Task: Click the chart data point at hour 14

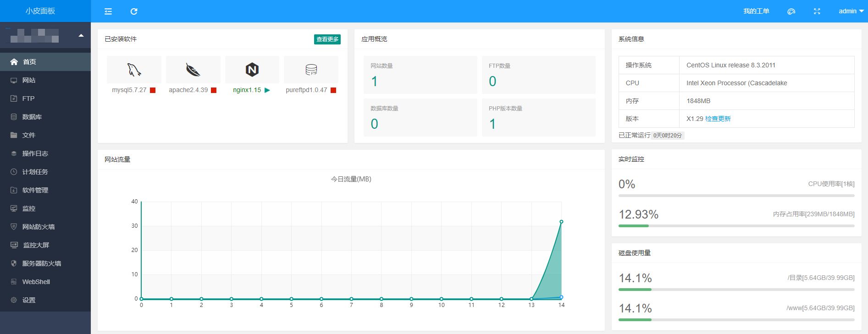Action: [561, 222]
